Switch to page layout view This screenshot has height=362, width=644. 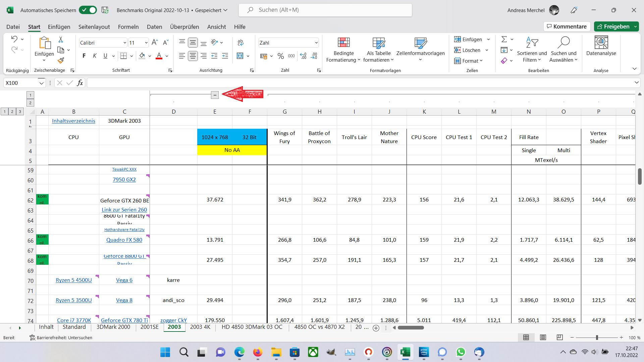coord(543,338)
